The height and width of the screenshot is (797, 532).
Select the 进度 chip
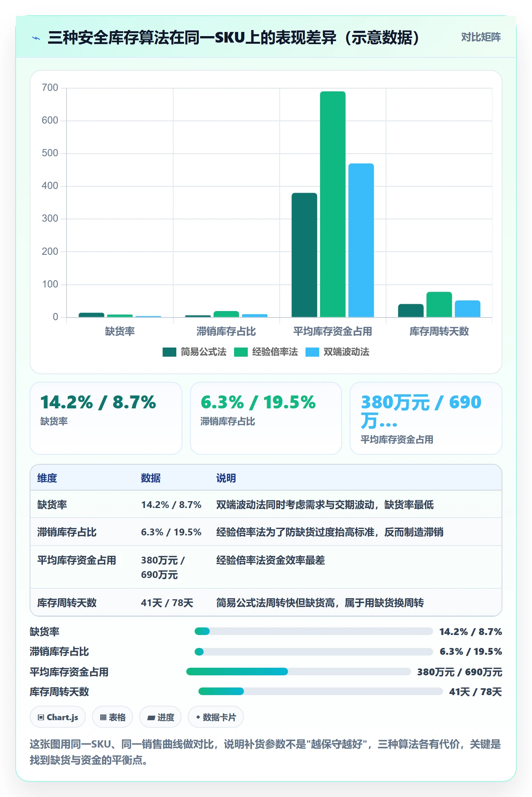160,717
